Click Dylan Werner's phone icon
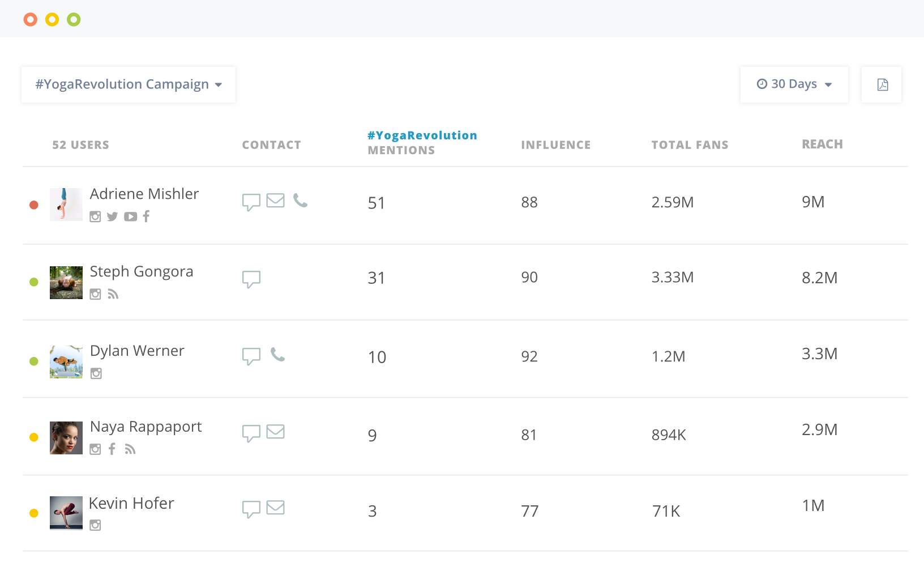Viewport: 924px width, 579px height. [277, 355]
